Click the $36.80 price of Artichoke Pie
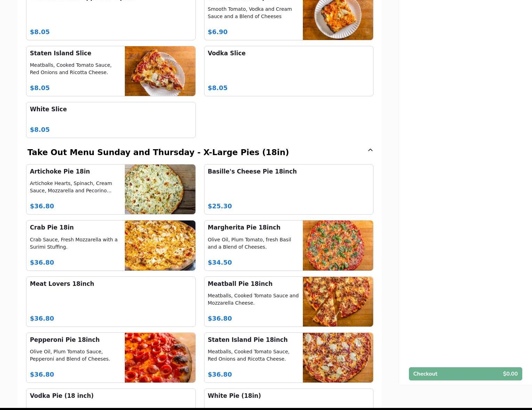The image size is (532, 410). [x=42, y=206]
